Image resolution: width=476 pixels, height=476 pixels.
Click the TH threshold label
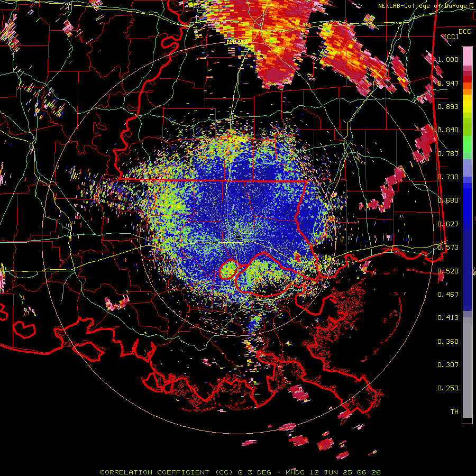pos(454,411)
